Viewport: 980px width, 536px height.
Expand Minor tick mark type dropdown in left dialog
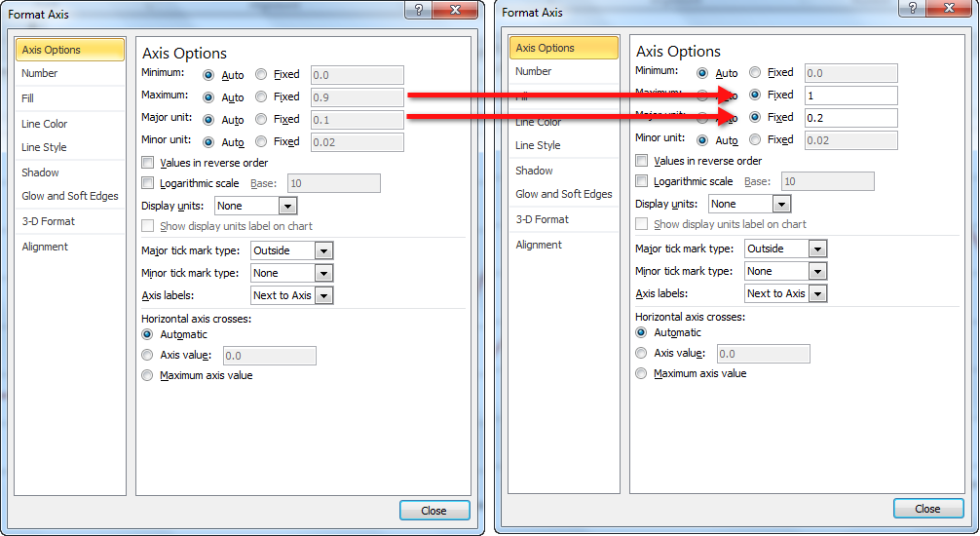click(x=323, y=274)
